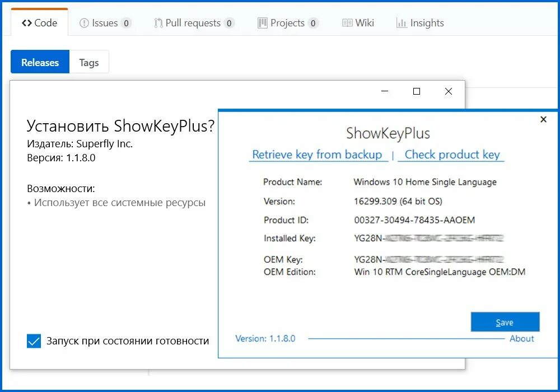Switch to the Tags view
This screenshot has height=392, width=560.
tap(89, 62)
